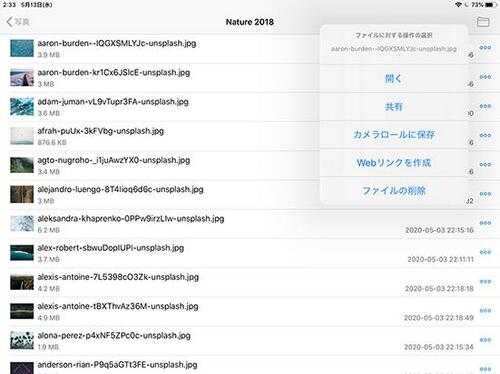Select file name alexis-antoine-tBXThvAz36M-unsplash.jpg

[118, 306]
